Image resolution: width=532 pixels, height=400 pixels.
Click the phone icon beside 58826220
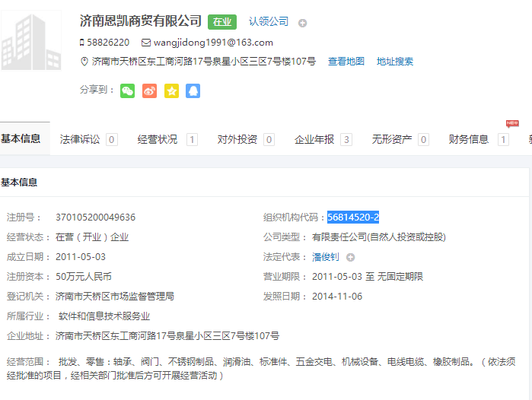(x=82, y=43)
